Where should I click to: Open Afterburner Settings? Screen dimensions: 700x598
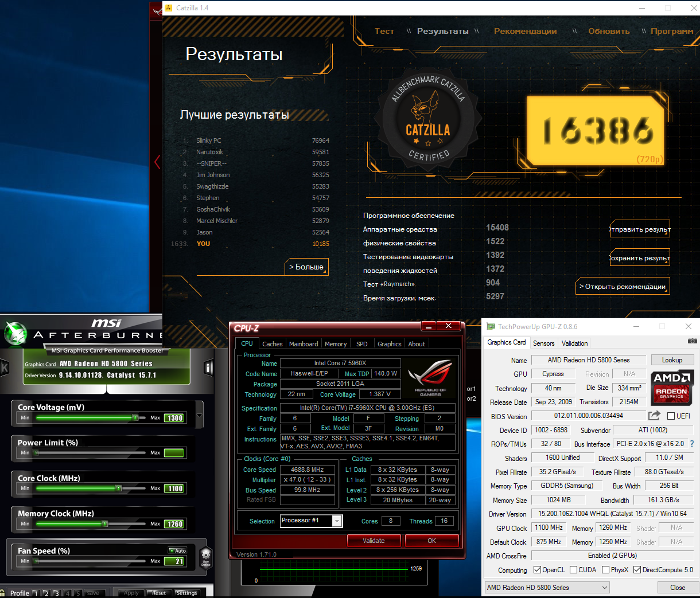[186, 593]
